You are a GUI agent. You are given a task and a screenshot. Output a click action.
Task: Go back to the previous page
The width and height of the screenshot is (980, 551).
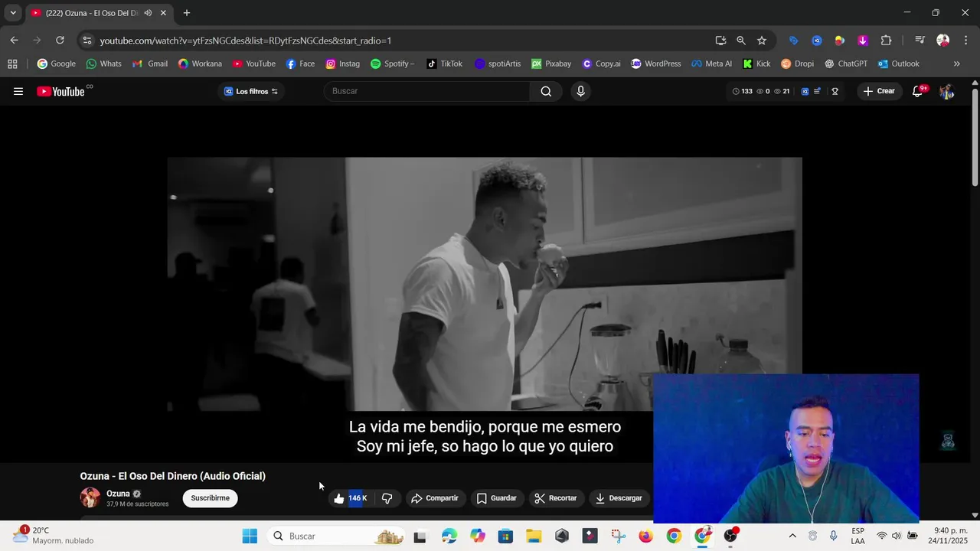point(14,41)
